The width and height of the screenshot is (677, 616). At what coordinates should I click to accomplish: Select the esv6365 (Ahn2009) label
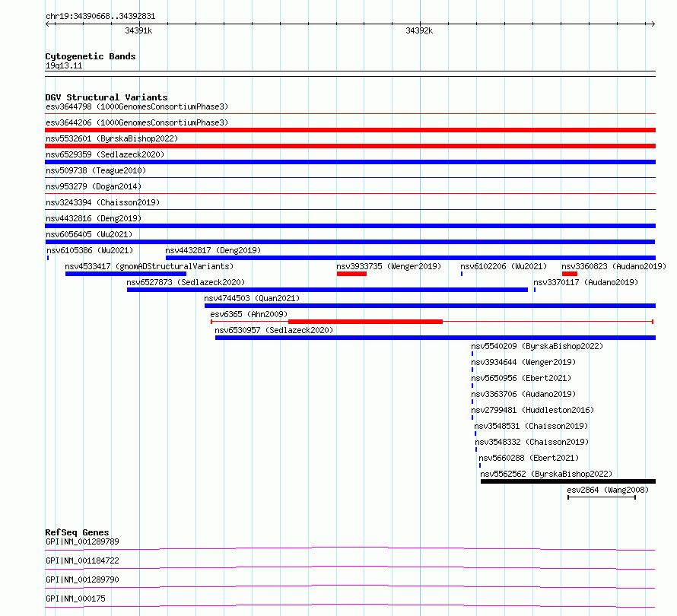pyautogui.click(x=249, y=314)
